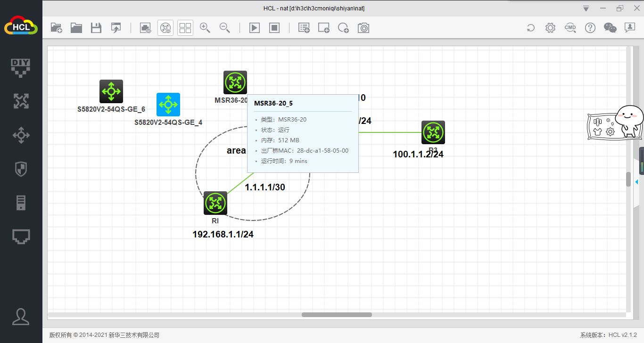The image size is (644, 343).
Task: Click the 状态：运行 tooltip line
Action: [x=275, y=130]
